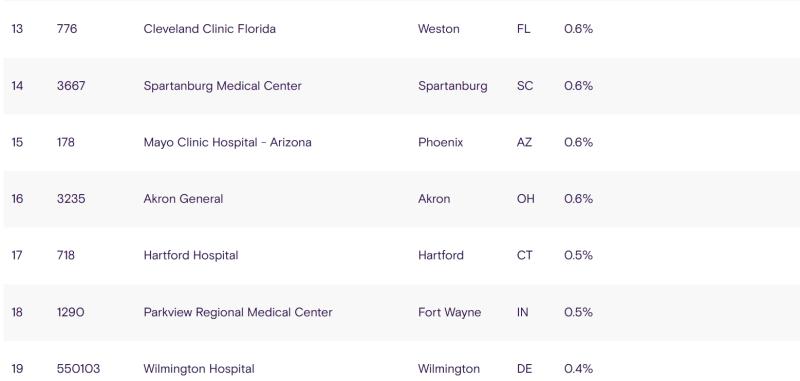Open Spartanburg Medical Center entry

(x=222, y=86)
